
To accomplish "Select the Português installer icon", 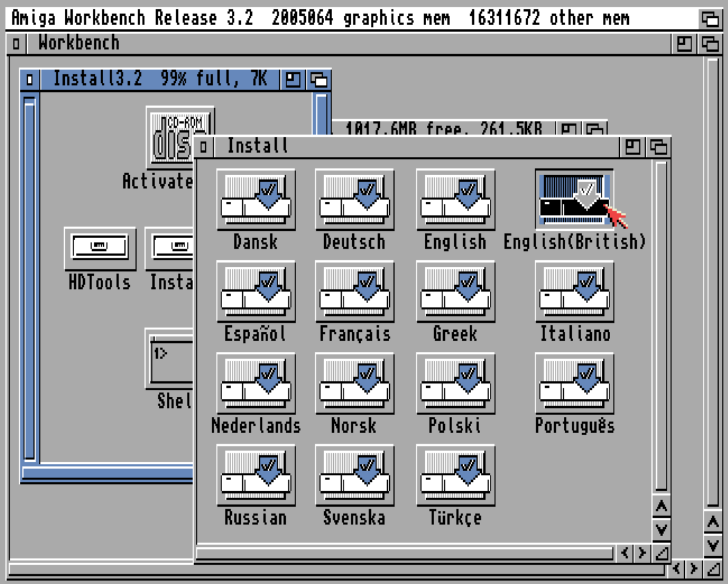I will coord(574,384).
